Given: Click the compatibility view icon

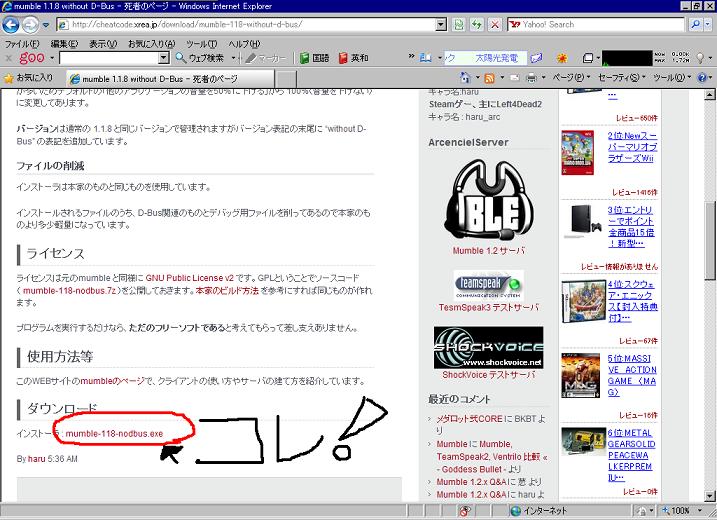Looking at the screenshot, I should click(458, 25).
